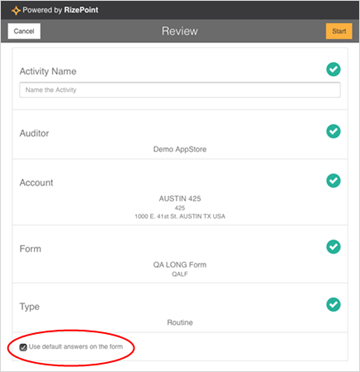
Task: Click the Powered by RizePoint text
Action: [60, 10]
